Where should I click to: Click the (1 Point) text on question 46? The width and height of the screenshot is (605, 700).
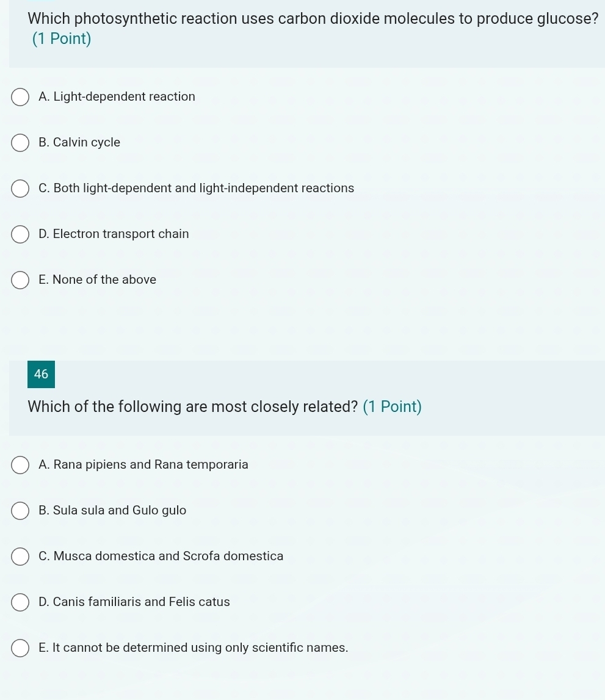tap(393, 406)
